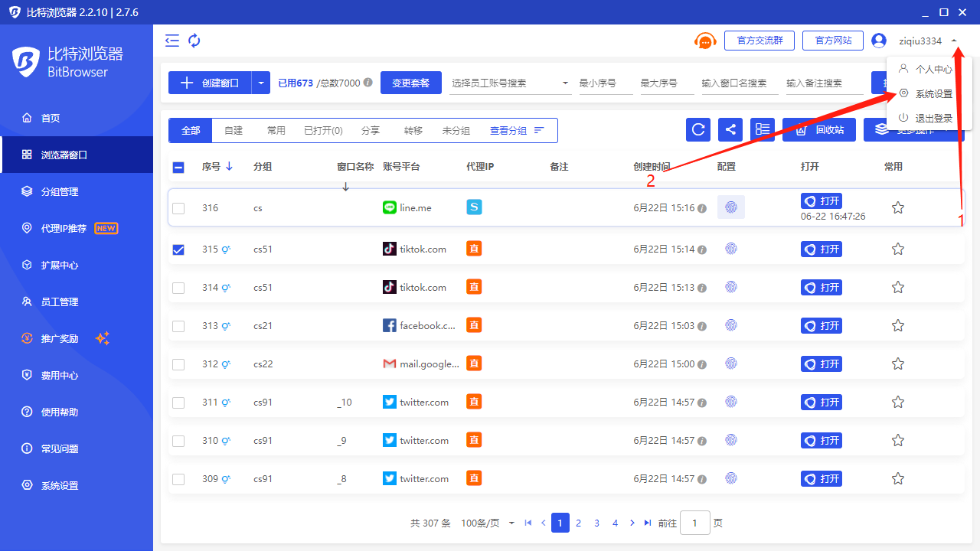Star window 315 as frequently used

tap(898, 249)
